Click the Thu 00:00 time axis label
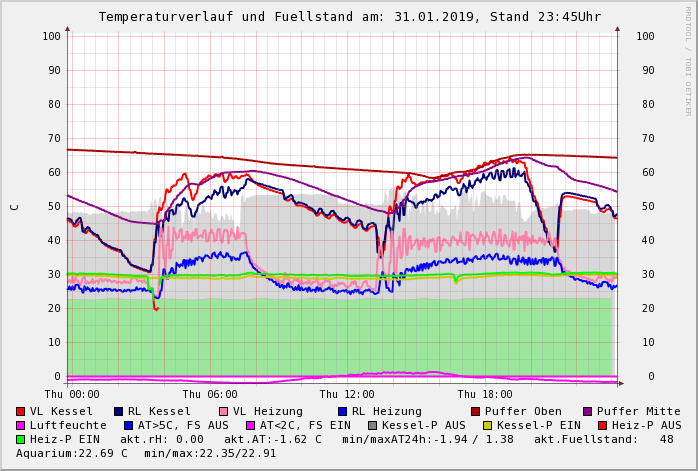 coord(72,394)
